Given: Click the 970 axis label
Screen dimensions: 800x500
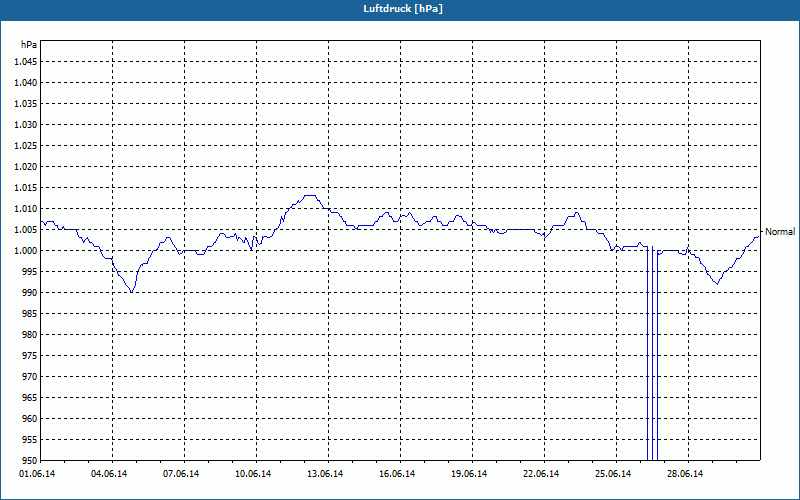Looking at the screenshot, I should (31, 377).
